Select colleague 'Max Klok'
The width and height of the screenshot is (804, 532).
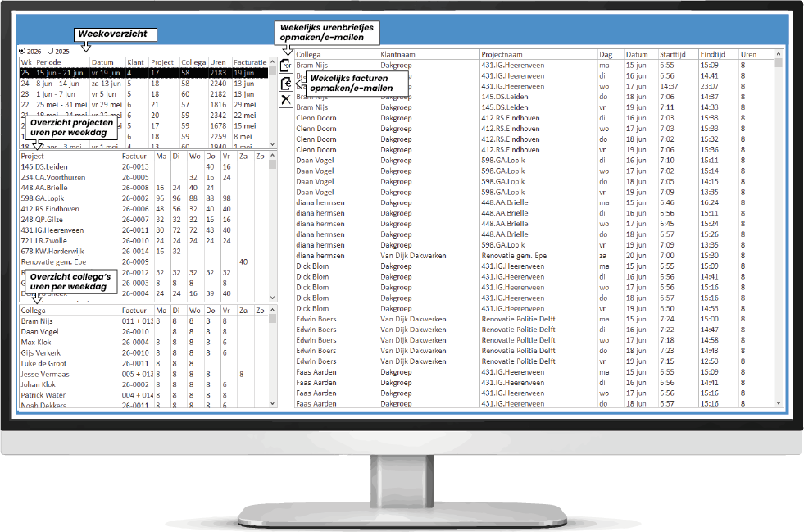[36, 342]
